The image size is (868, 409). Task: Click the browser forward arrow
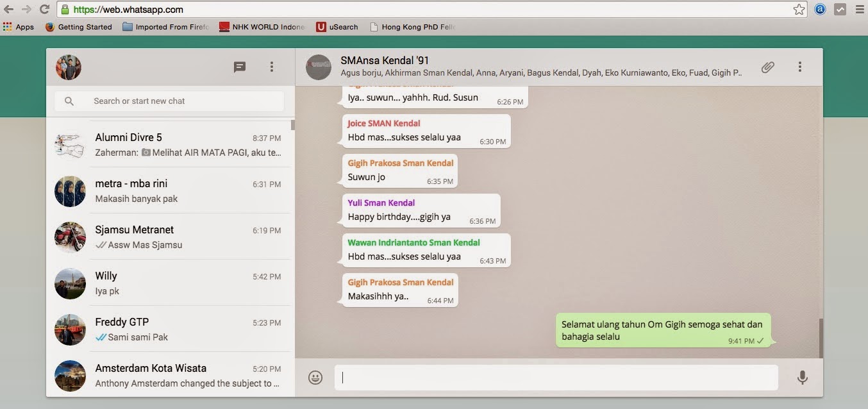26,10
